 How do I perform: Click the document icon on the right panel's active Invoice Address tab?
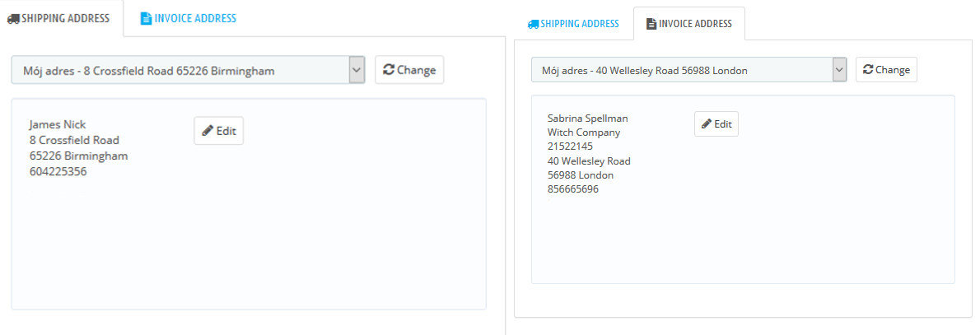click(651, 24)
